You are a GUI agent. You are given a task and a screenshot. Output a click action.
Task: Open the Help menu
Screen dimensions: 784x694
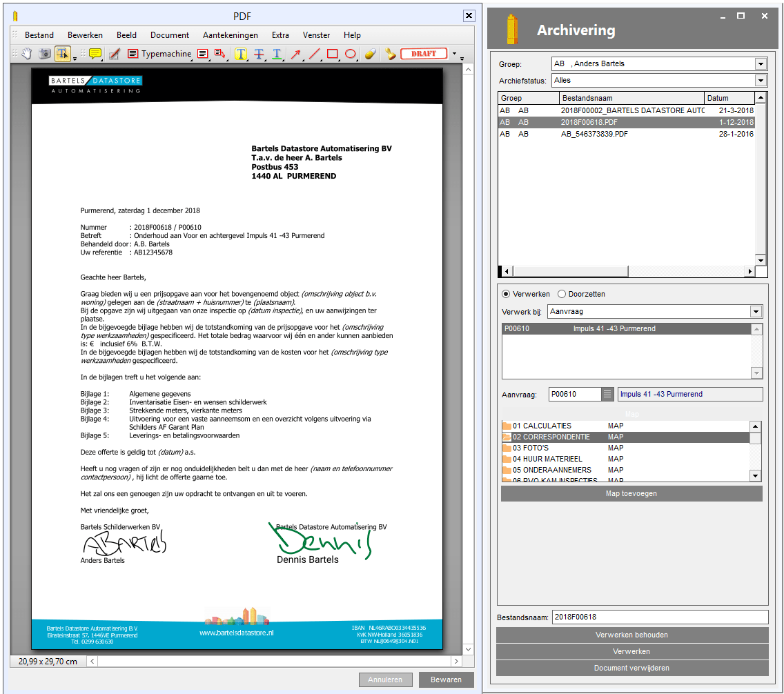point(352,35)
